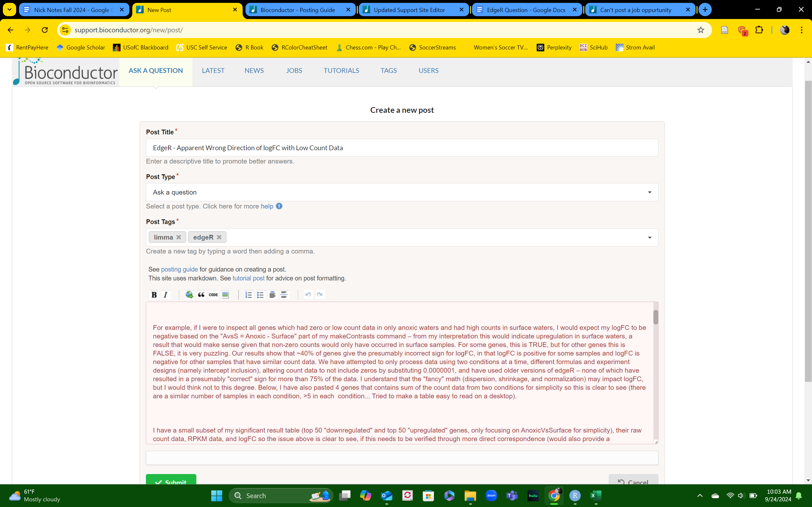This screenshot has width=812, height=507.
Task: Click the LATEST navigation tab
Action: 213,70
